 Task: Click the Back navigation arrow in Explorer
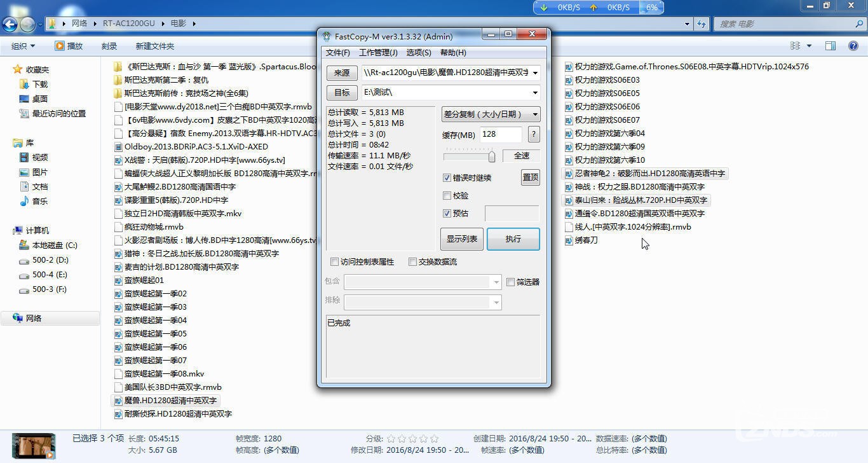click(x=10, y=23)
